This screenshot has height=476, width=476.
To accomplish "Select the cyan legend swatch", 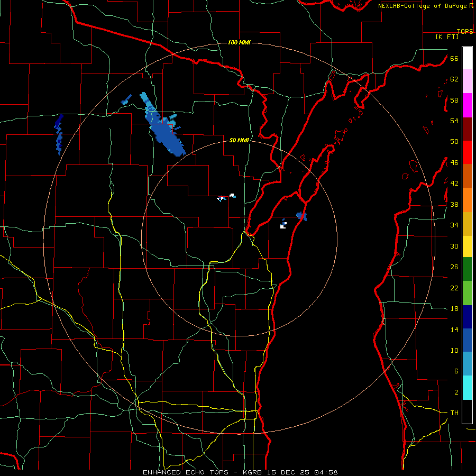I will click(467, 388).
